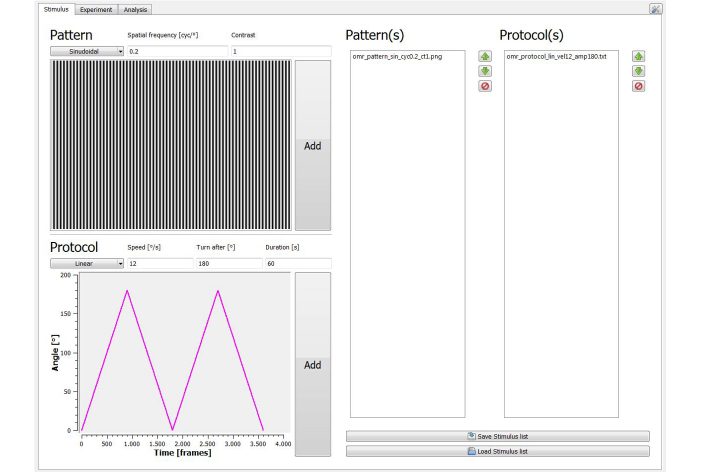Open the Linear protocol type dropdown
Viewport: 704px width, 472px height.
[87, 264]
